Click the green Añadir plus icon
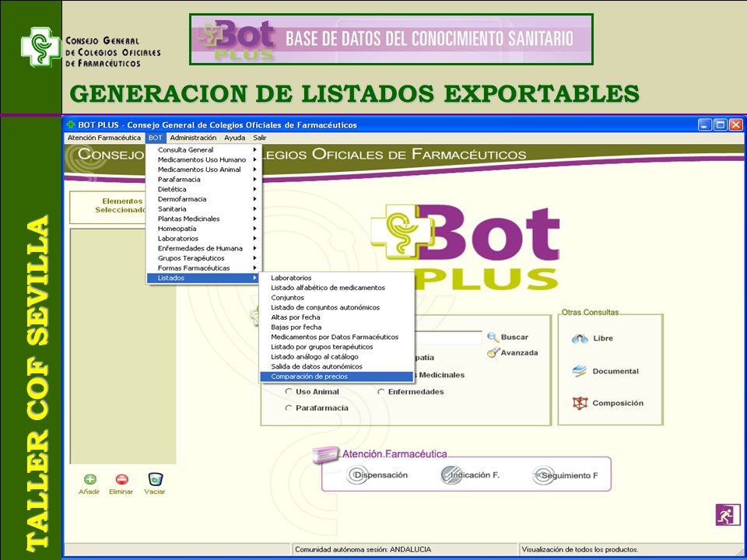 (90, 479)
